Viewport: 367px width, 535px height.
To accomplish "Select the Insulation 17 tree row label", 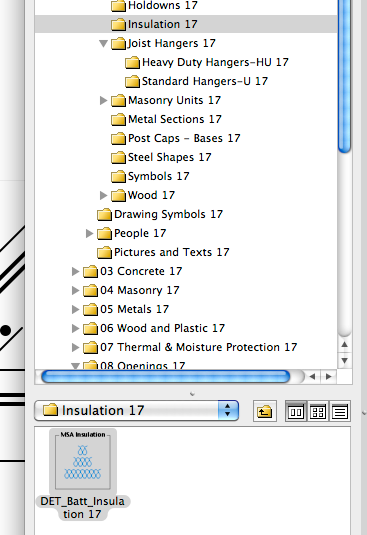I will click(x=162, y=24).
